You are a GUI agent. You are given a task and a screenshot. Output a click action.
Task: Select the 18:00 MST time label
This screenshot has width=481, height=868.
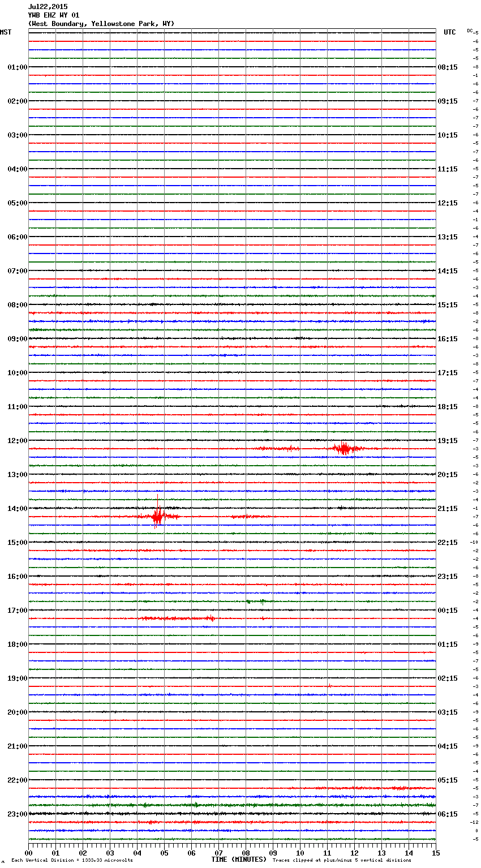(x=17, y=644)
